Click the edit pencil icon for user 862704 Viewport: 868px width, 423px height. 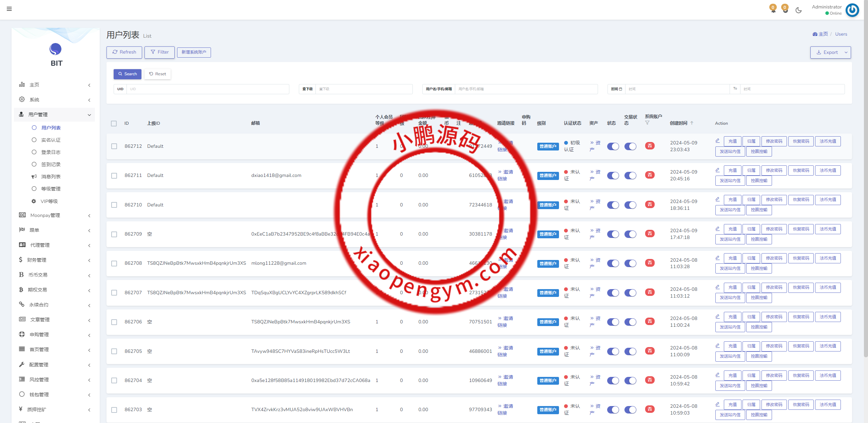[717, 375]
